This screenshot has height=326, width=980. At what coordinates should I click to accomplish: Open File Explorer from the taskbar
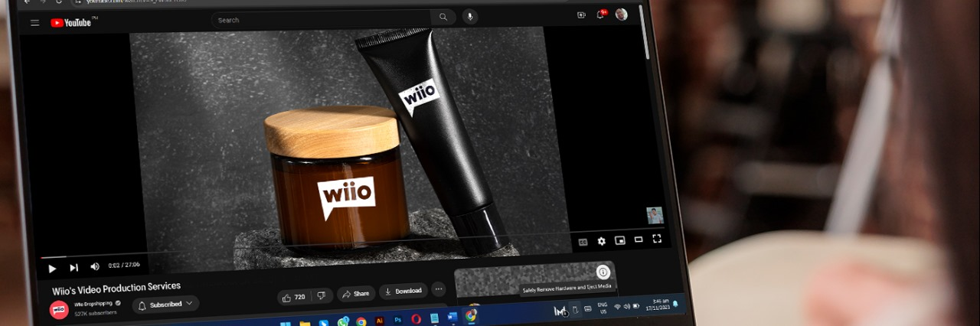coord(305,323)
